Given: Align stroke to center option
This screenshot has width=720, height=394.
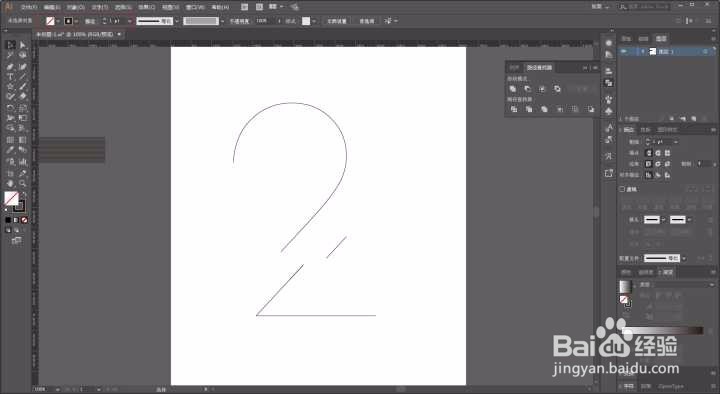Looking at the screenshot, I should (x=649, y=175).
